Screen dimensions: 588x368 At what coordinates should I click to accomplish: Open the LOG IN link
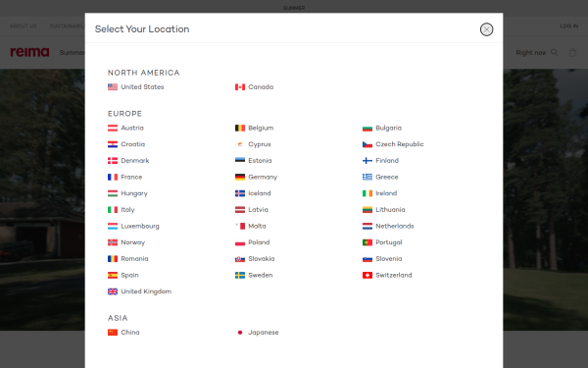(x=568, y=26)
